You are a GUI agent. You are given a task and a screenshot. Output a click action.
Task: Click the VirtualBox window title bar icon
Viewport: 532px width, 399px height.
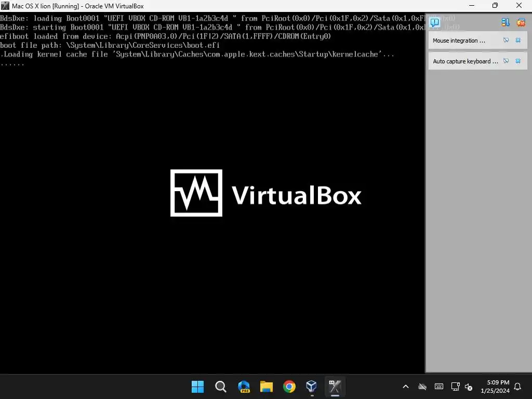(5, 6)
